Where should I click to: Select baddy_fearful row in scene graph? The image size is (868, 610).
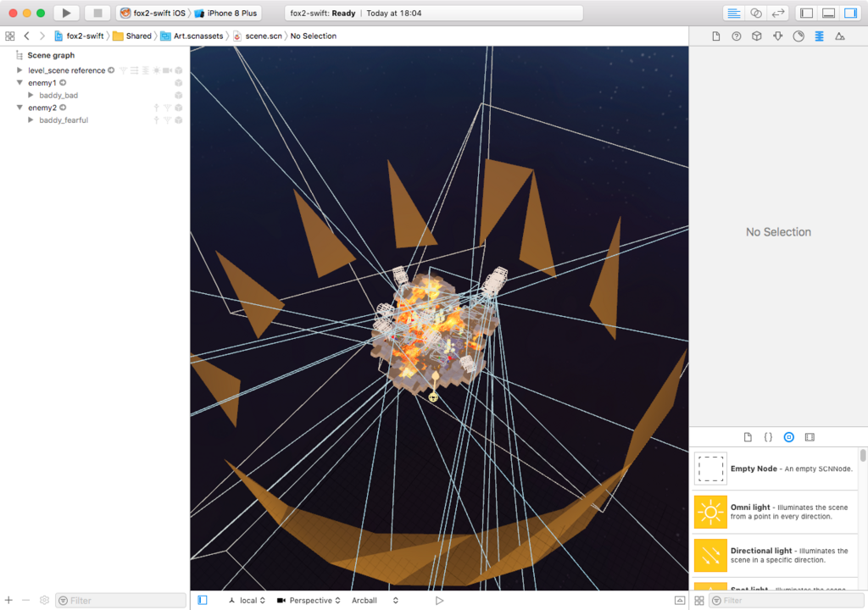tap(95, 120)
